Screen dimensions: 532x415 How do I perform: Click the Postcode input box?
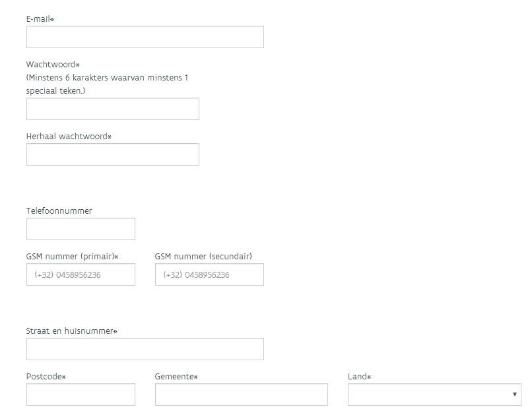(81, 395)
